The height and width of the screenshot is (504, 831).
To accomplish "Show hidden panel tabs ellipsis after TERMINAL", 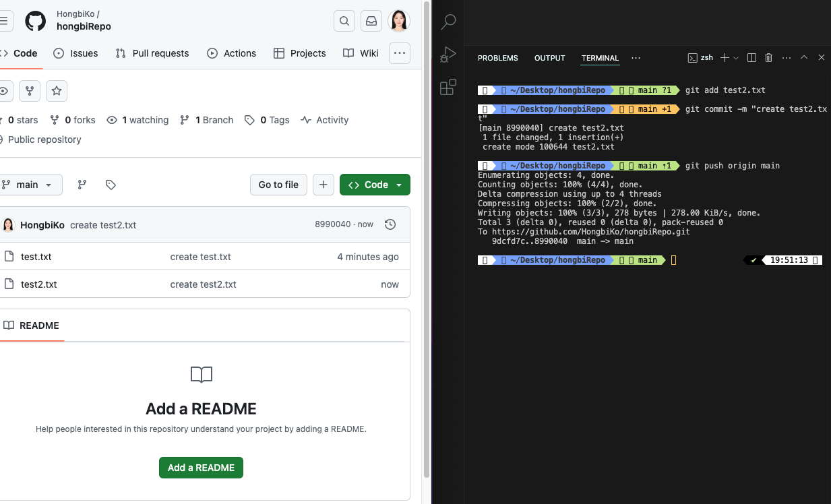I will (636, 58).
